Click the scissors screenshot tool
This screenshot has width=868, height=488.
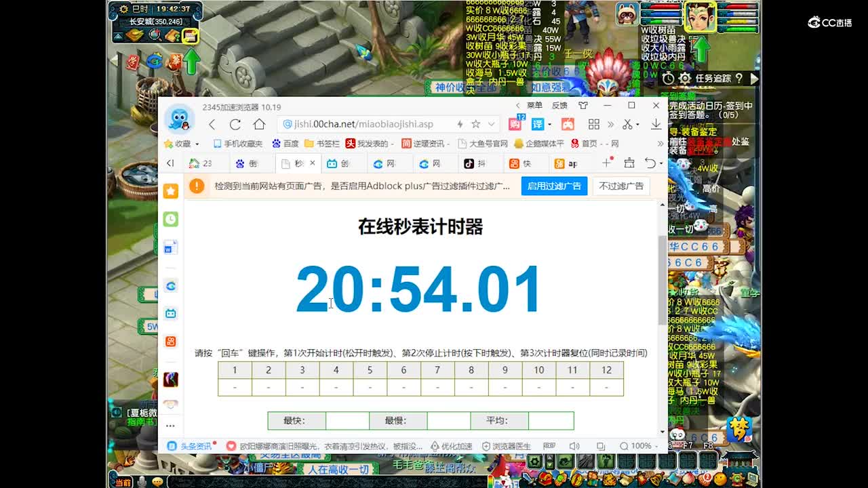click(x=627, y=124)
